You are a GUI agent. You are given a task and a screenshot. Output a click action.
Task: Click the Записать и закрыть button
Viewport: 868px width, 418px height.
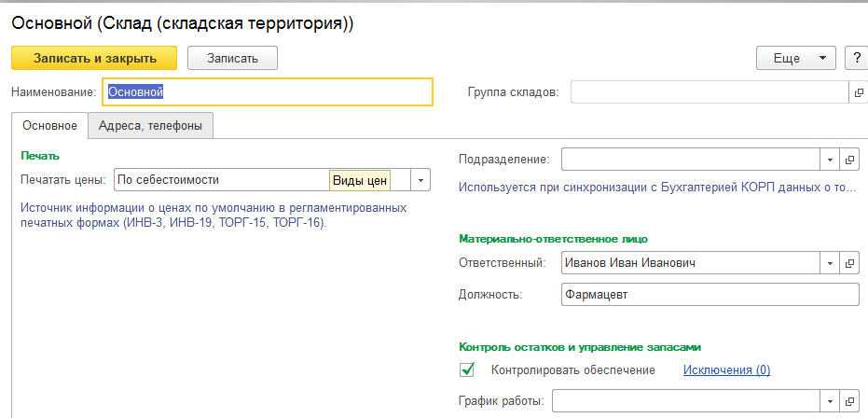coord(94,58)
